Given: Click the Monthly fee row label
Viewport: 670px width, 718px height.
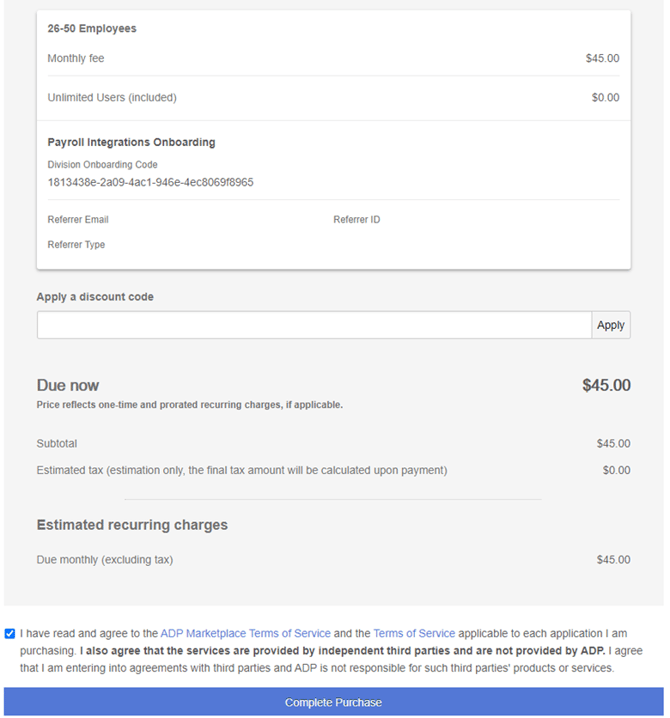Looking at the screenshot, I should point(76,59).
